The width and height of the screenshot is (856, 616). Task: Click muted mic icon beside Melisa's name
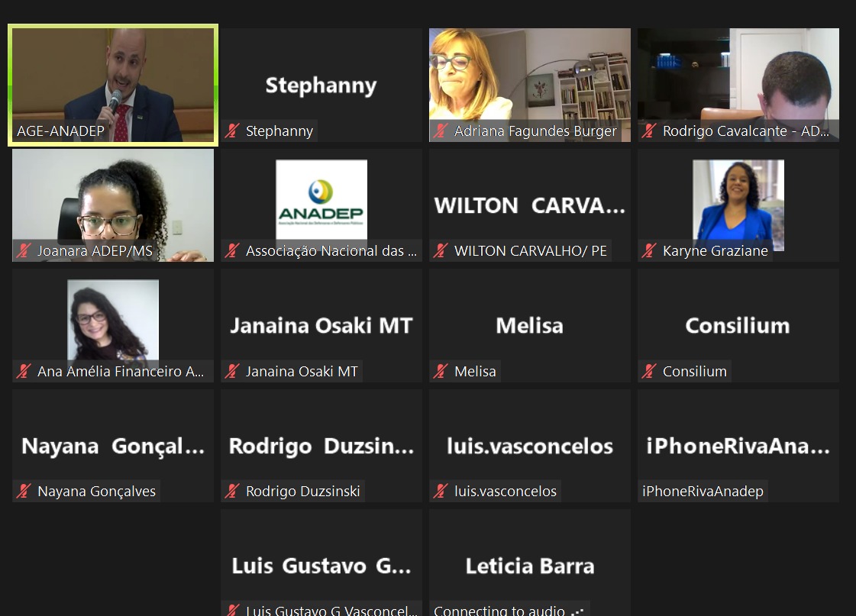441,372
